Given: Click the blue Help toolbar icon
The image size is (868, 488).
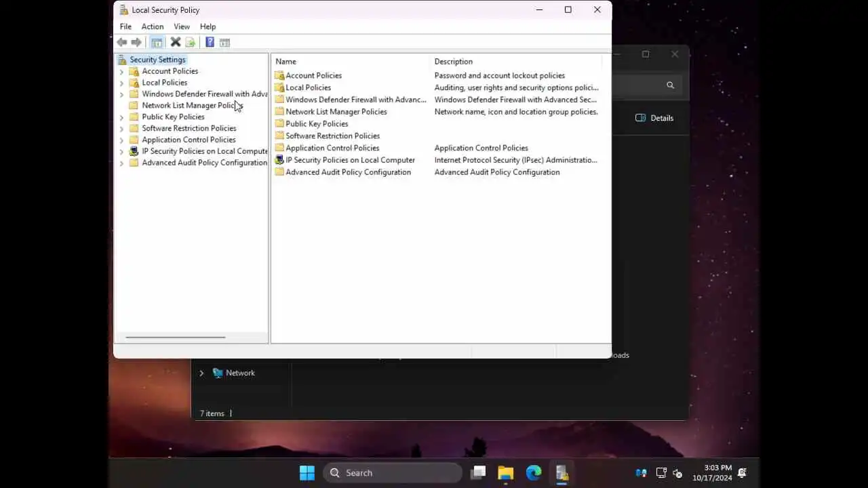Looking at the screenshot, I should (210, 42).
